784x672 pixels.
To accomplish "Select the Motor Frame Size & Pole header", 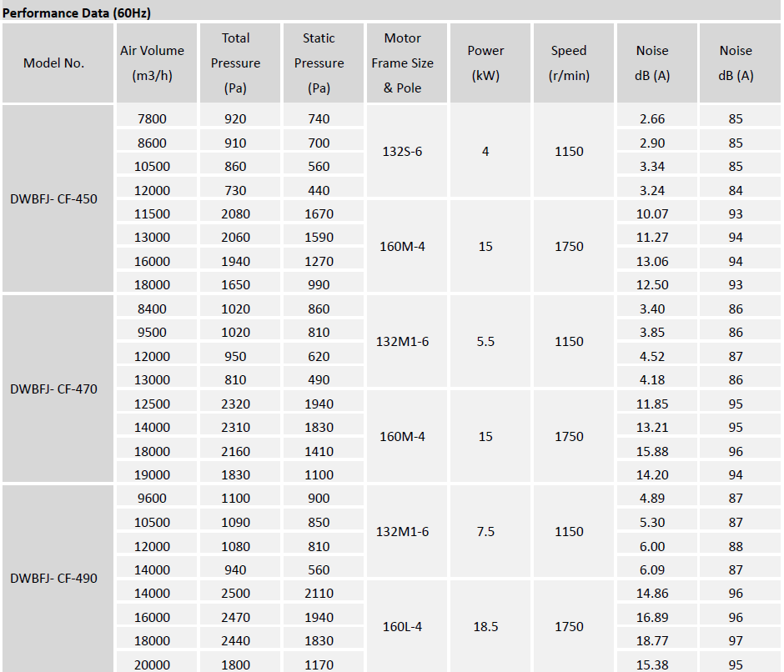I will click(x=403, y=63).
